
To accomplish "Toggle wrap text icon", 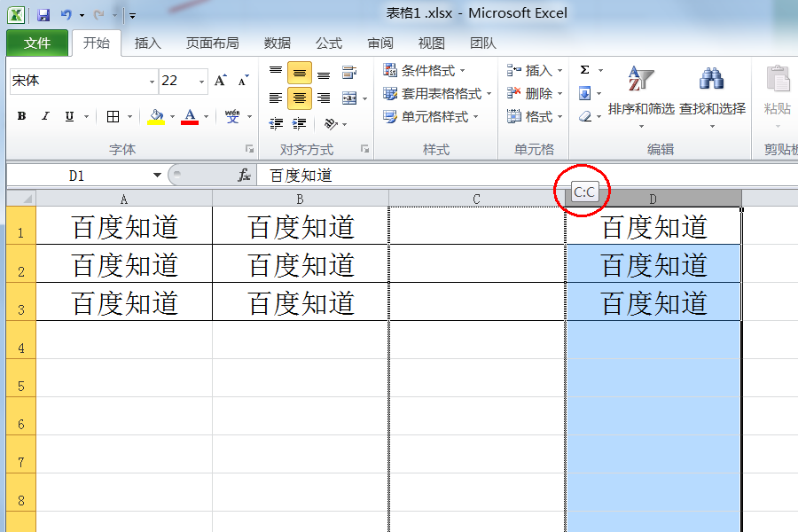I will tap(349, 73).
